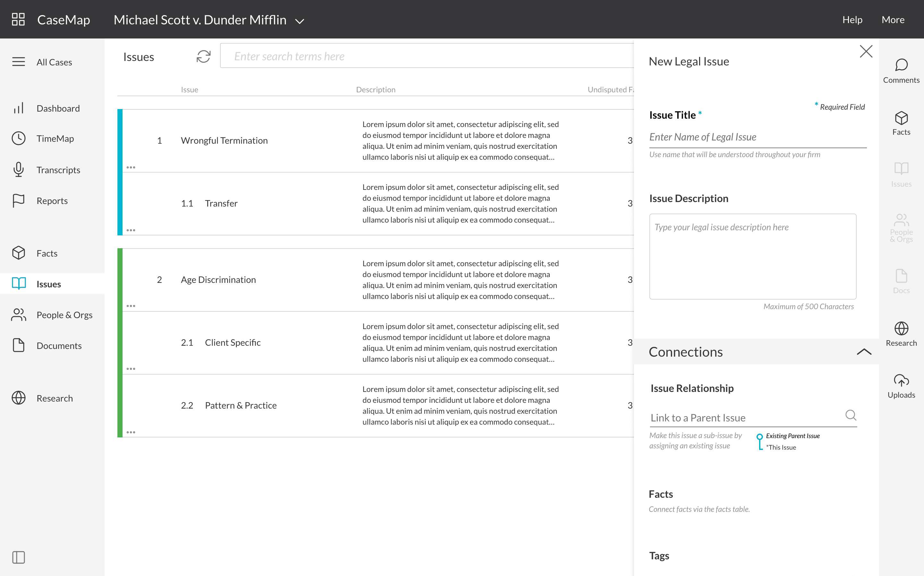
Task: Click the Issue Description text area
Action: click(x=753, y=256)
